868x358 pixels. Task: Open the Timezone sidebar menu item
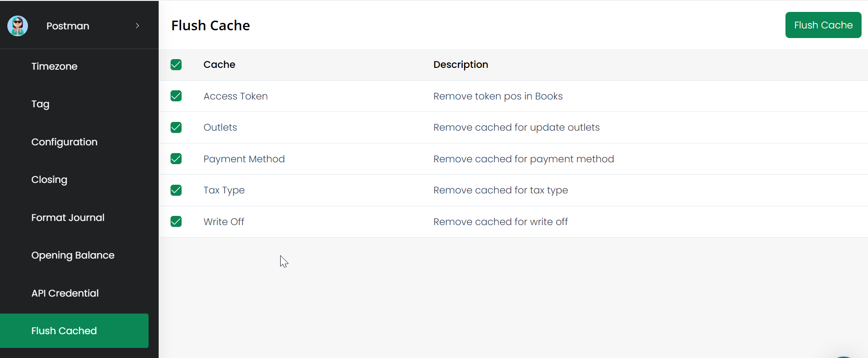(x=54, y=66)
